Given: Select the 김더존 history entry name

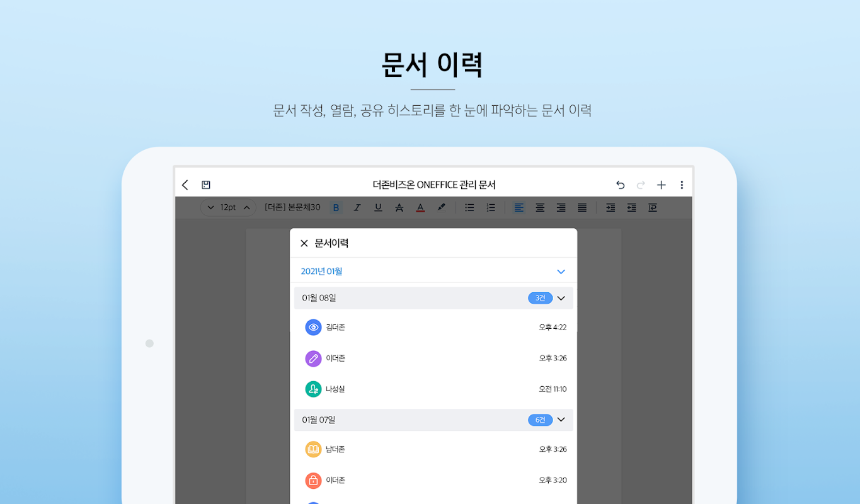Looking at the screenshot, I should pos(335,327).
